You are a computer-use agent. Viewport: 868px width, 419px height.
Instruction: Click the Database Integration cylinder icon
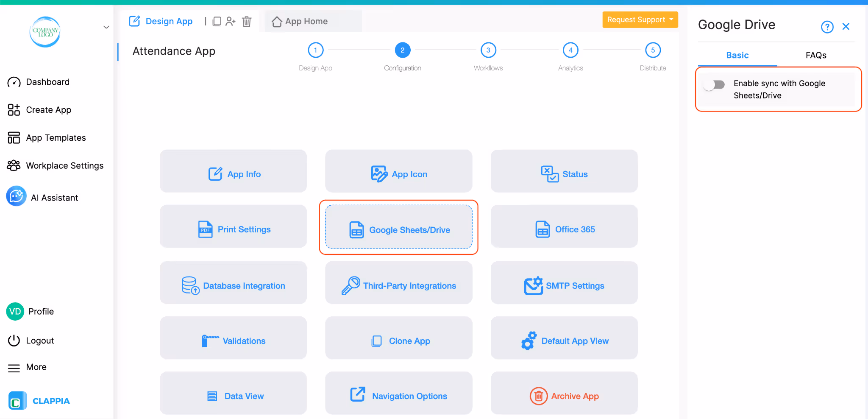pyautogui.click(x=190, y=285)
